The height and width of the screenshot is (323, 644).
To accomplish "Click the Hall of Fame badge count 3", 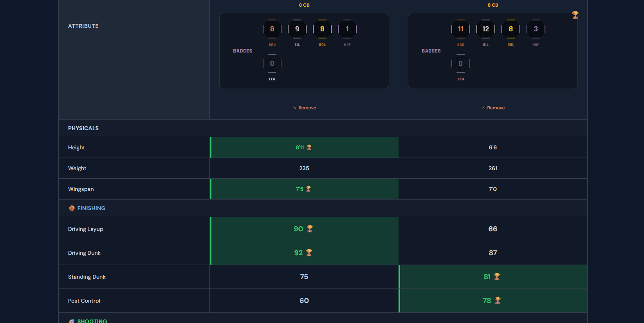I will [536, 29].
